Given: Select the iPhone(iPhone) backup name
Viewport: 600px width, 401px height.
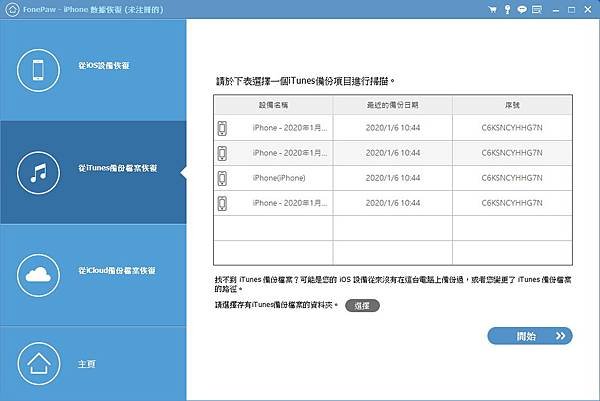Looking at the screenshot, I should [x=279, y=178].
